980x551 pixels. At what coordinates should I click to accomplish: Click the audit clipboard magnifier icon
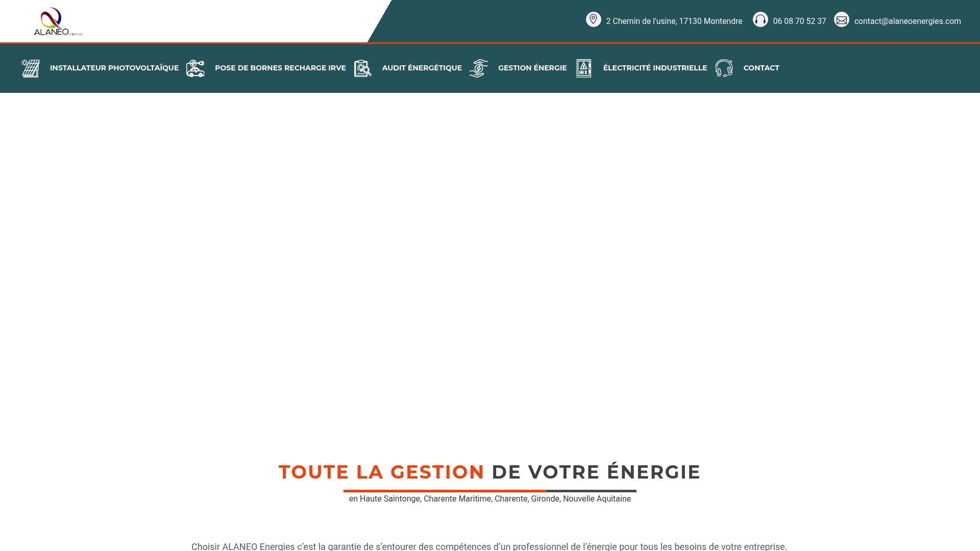click(x=363, y=68)
